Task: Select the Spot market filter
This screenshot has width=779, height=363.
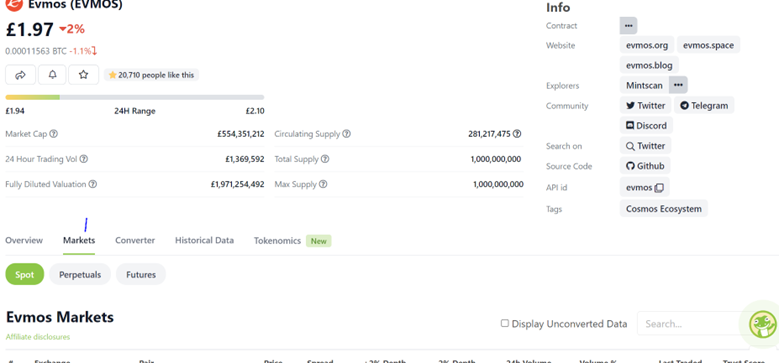Action: pyautogui.click(x=24, y=275)
